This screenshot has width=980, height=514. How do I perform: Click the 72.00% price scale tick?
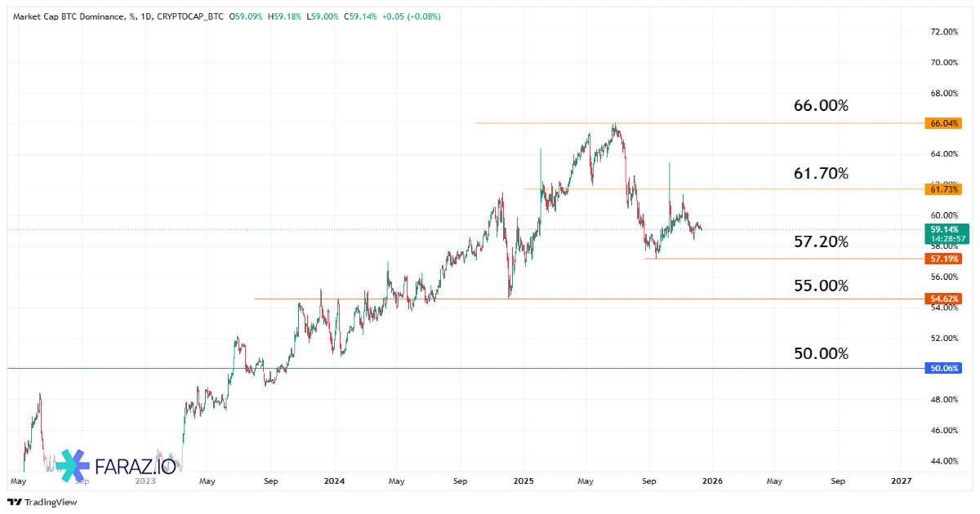click(944, 32)
